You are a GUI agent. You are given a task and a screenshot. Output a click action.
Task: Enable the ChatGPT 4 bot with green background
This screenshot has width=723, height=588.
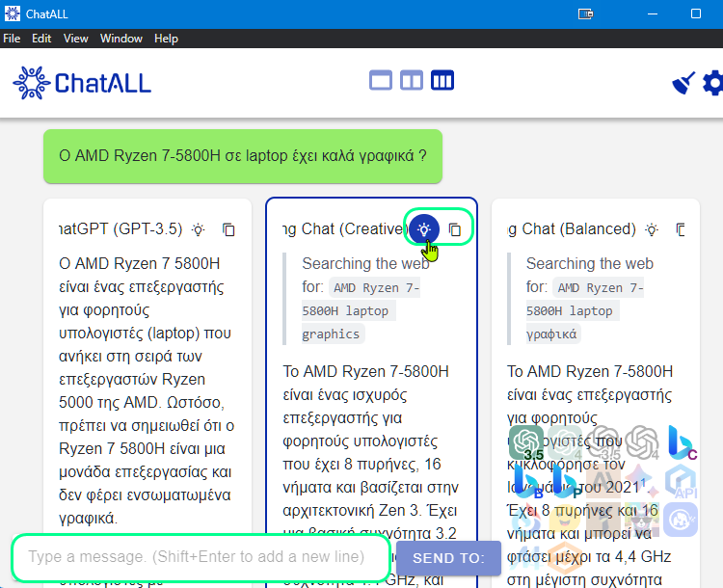point(565,442)
